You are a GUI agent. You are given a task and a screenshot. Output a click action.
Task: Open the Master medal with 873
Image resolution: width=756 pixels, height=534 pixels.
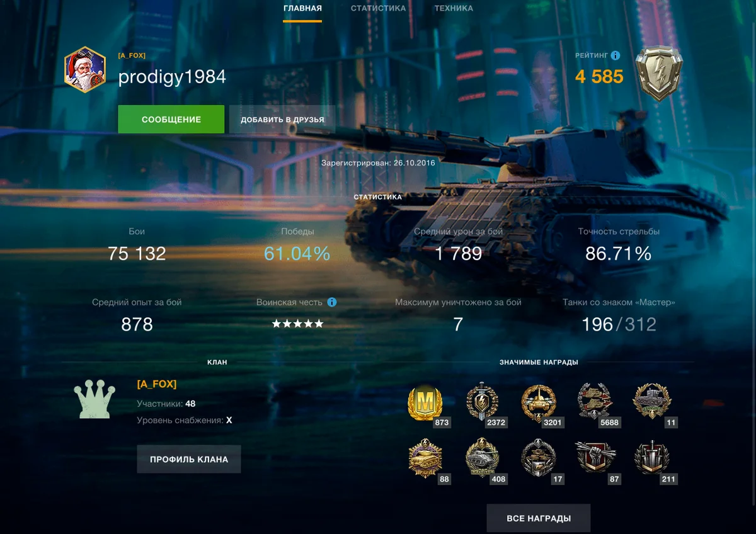(x=425, y=404)
